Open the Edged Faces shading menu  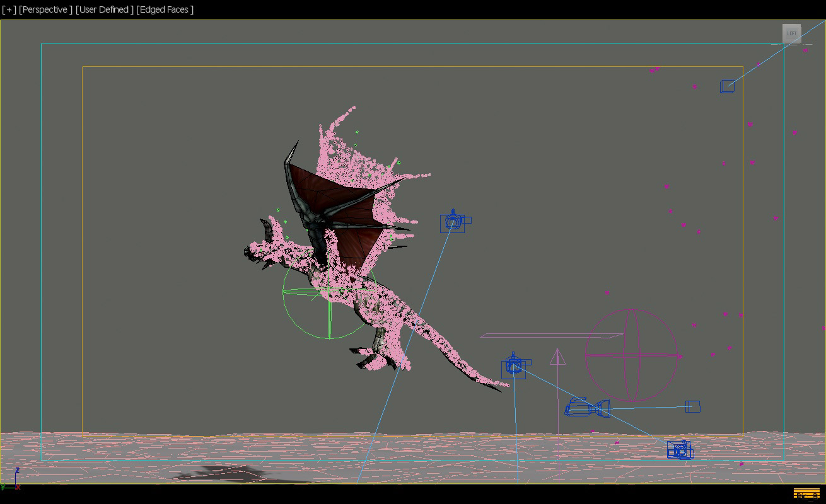tap(165, 9)
